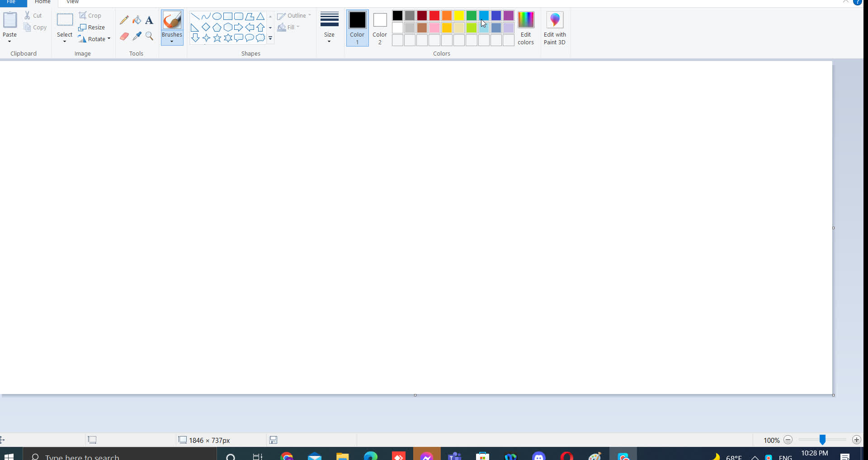Choose the Polygon shape
The image size is (868, 460).
pos(250,16)
